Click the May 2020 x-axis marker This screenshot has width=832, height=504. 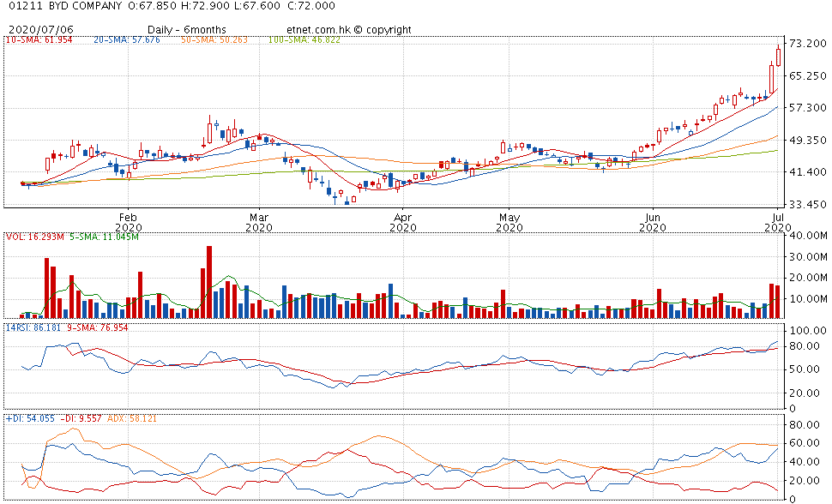click(509, 222)
